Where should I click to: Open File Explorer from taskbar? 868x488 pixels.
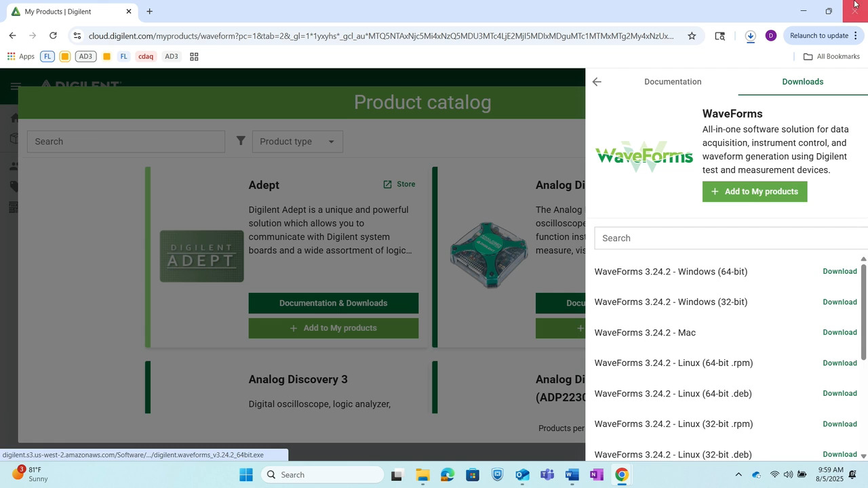[422, 474]
